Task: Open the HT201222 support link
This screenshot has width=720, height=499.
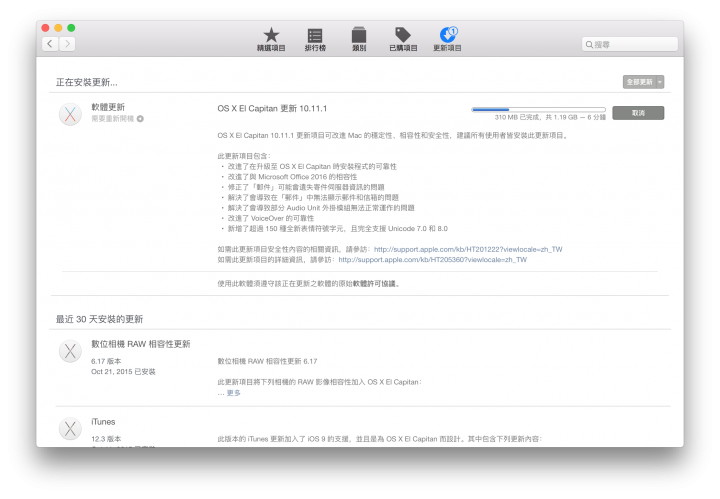Action: pos(468,249)
